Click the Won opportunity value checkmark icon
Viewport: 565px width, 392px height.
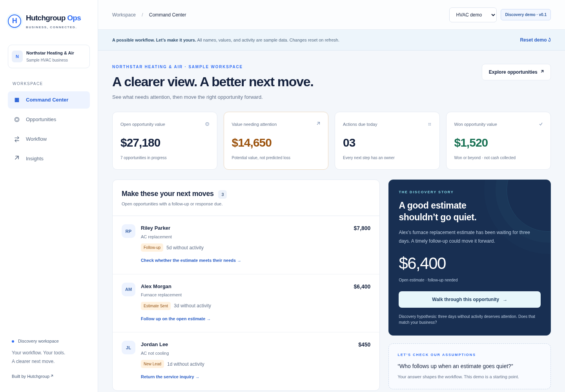[541, 124]
